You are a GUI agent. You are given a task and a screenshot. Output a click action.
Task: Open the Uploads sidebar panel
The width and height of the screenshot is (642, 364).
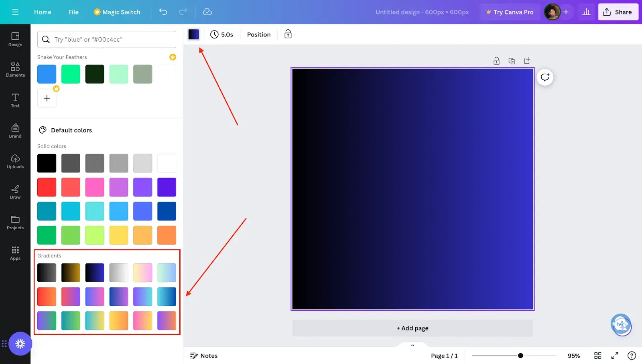15,161
